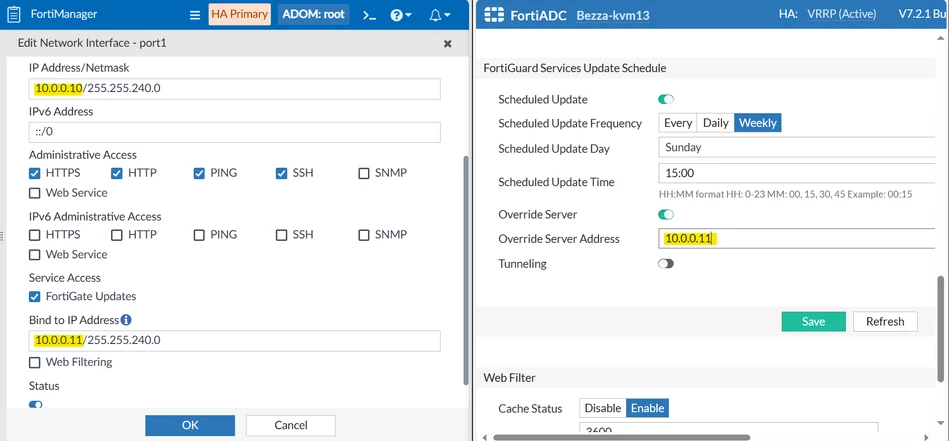
Task: Open the help question mark menu
Action: pyautogui.click(x=401, y=15)
